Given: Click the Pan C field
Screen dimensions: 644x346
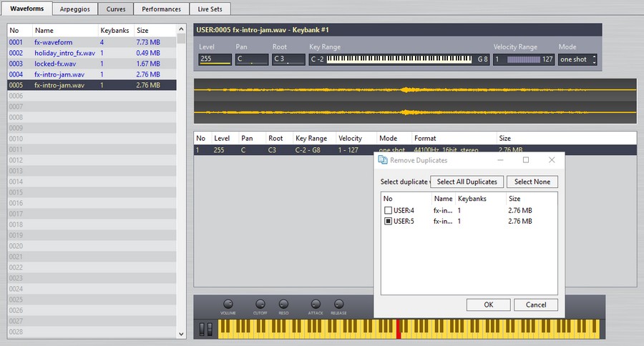Looking at the screenshot, I should pyautogui.click(x=252, y=59).
